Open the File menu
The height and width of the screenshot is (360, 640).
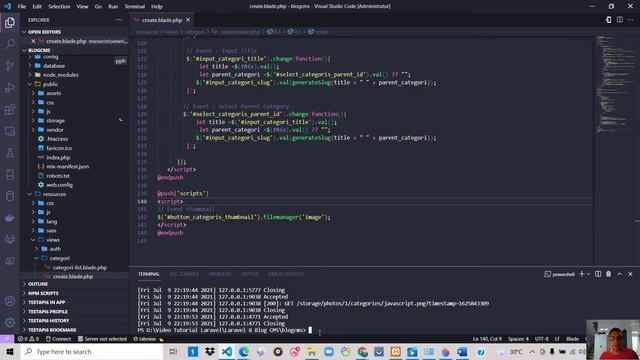click(22, 6)
